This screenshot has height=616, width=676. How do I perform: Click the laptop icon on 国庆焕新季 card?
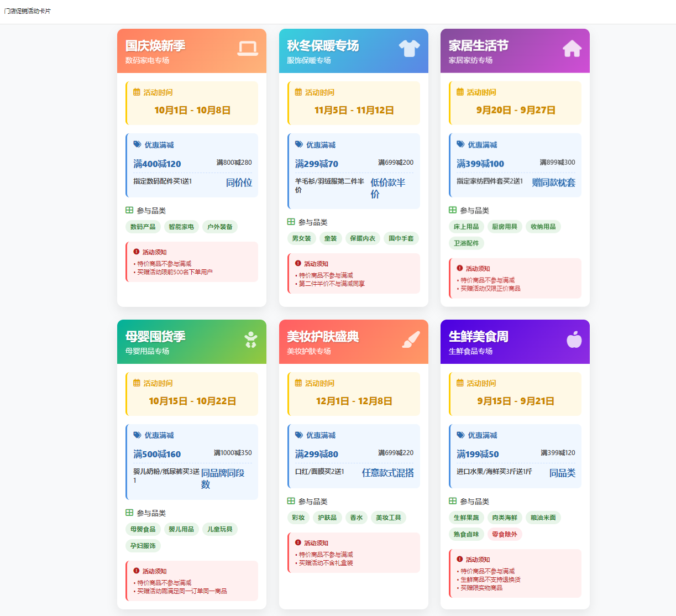[248, 49]
